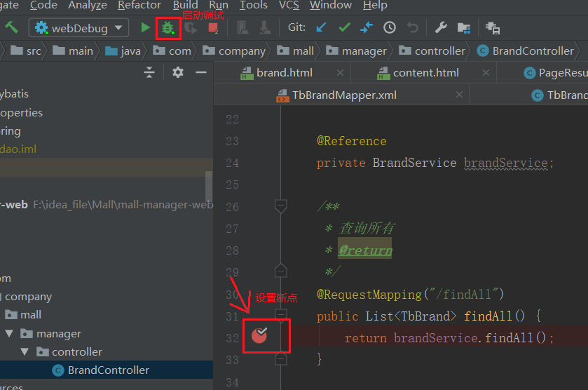This screenshot has height=390, width=588.
Task: Stop the running process with red square
Action: tap(213, 28)
